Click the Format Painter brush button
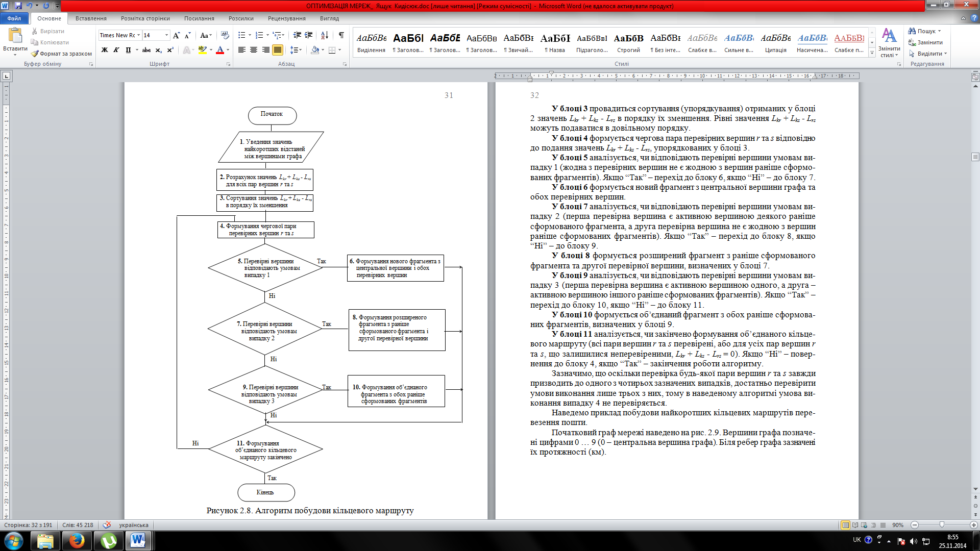 coord(61,54)
